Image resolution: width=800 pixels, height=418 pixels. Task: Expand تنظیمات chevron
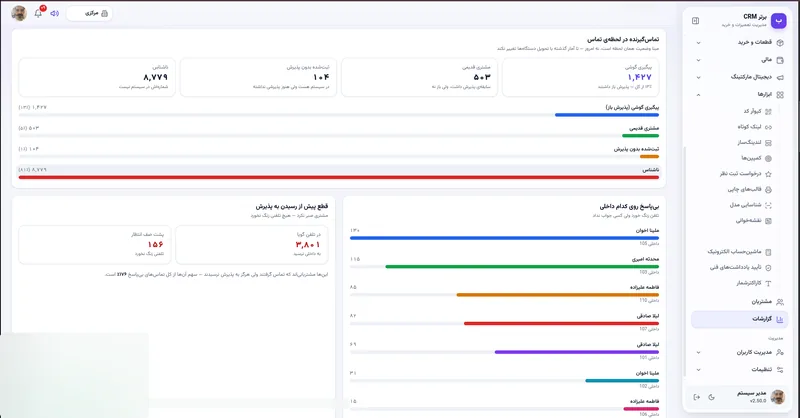(x=698, y=370)
